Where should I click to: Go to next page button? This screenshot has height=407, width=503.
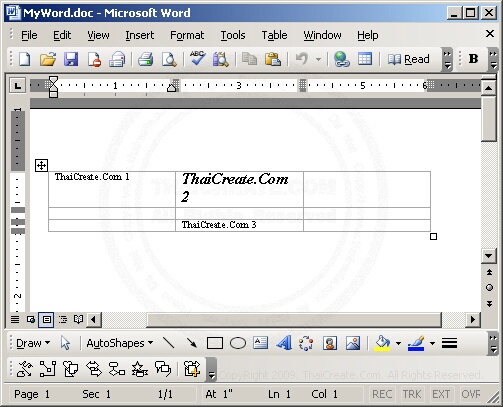point(489,303)
